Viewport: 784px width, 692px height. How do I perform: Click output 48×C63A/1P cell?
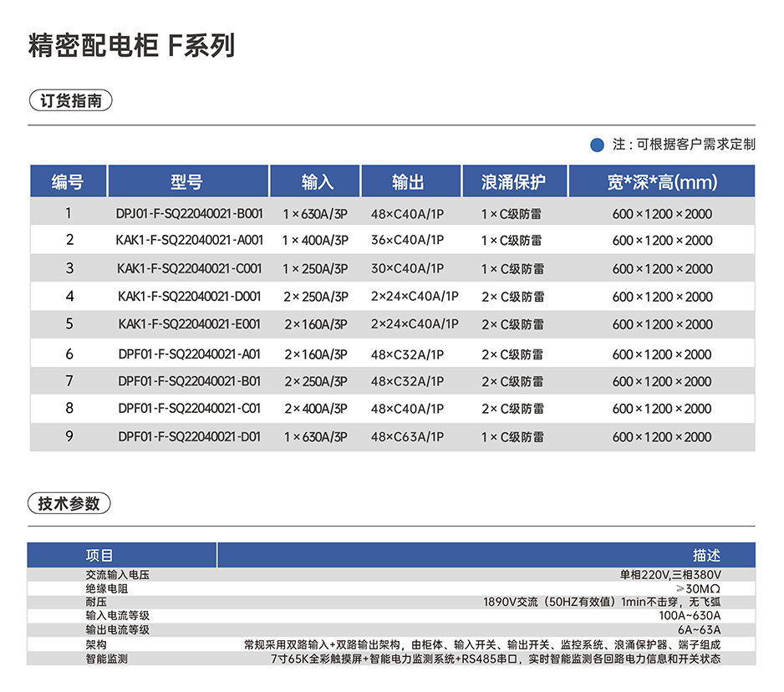pyautogui.click(x=408, y=437)
